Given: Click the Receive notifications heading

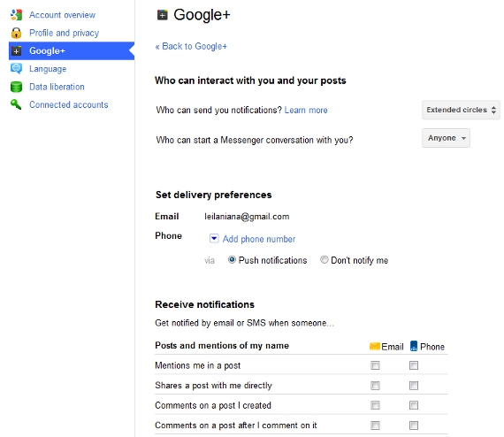Looking at the screenshot, I should [205, 304].
